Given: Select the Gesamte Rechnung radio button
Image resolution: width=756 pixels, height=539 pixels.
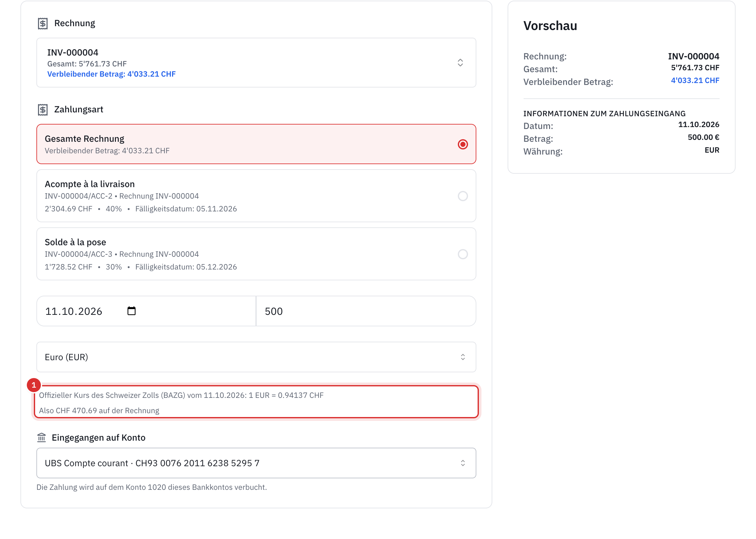Looking at the screenshot, I should click(x=463, y=144).
